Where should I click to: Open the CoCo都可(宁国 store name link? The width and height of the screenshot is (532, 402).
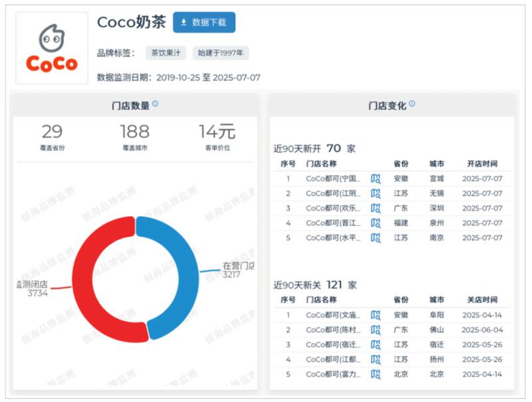click(x=333, y=179)
